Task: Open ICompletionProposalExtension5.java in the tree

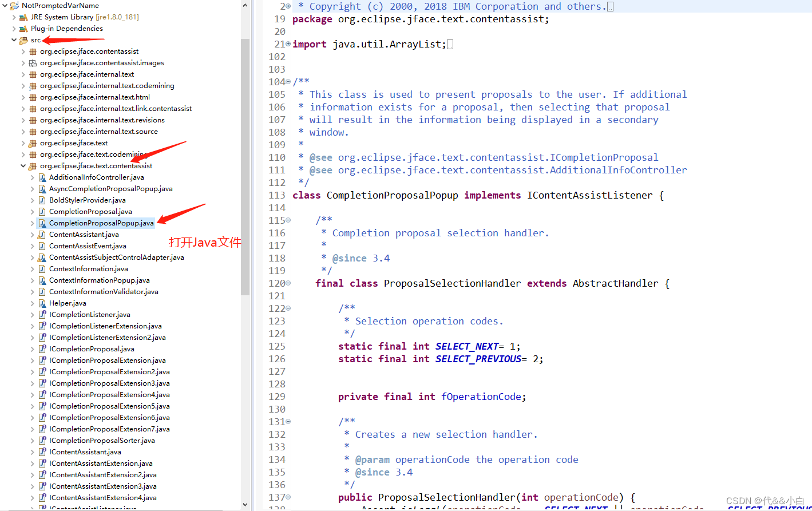Action: click(x=109, y=406)
